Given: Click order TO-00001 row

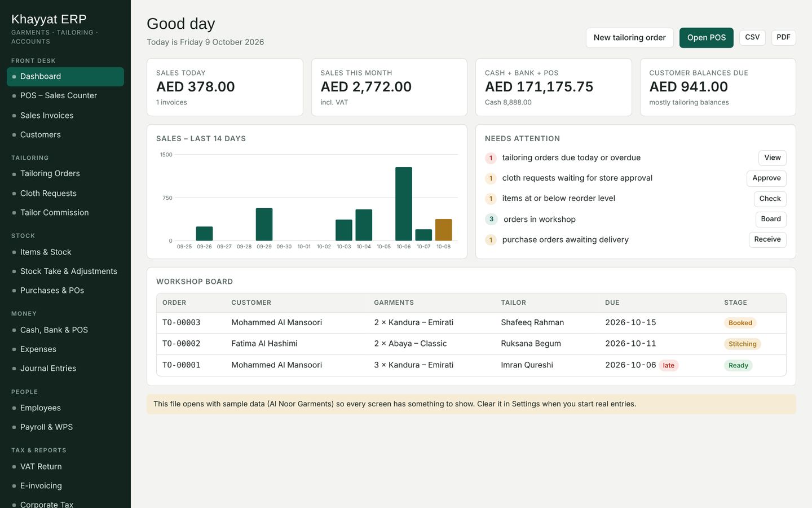Looking at the screenshot, I should click(x=471, y=365).
